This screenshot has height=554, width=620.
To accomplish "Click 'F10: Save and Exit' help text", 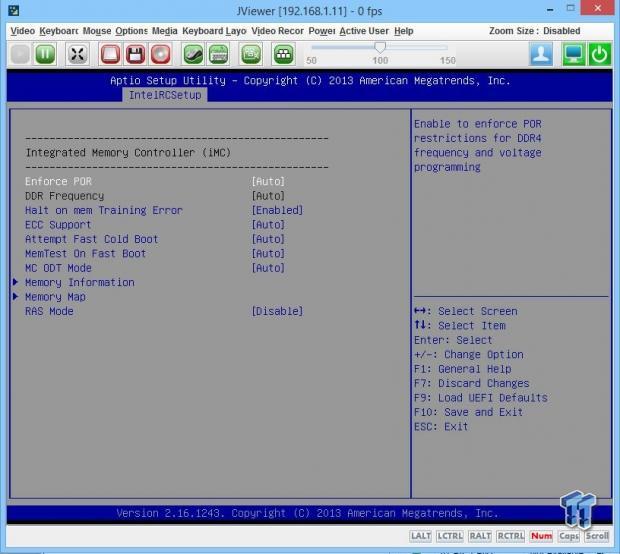I will (x=468, y=412).
